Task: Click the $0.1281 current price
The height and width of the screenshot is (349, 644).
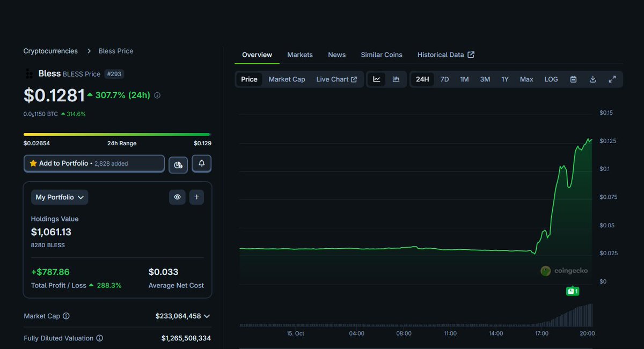Action: point(54,95)
